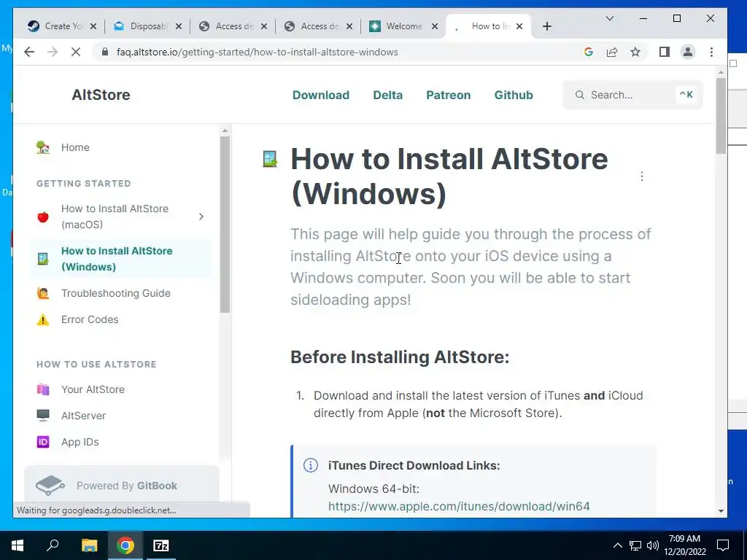Image resolution: width=747 pixels, height=560 pixels.
Task: Expand the macOS install section chevron
Action: tap(201, 217)
